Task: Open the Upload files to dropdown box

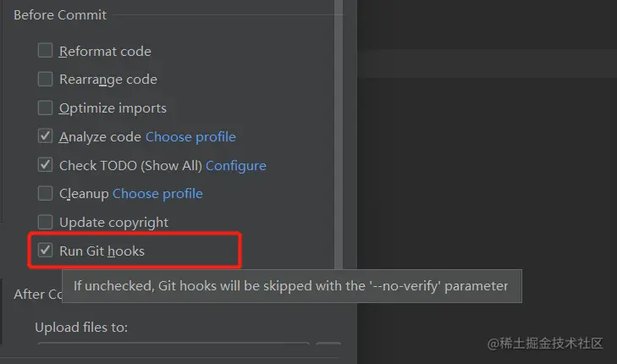Action: coord(174,344)
